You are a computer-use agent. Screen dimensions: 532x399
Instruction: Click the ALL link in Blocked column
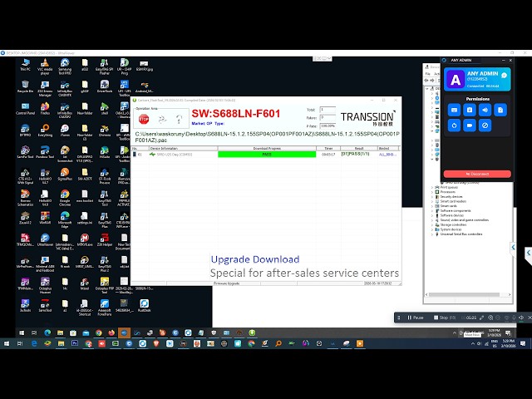(x=387, y=155)
